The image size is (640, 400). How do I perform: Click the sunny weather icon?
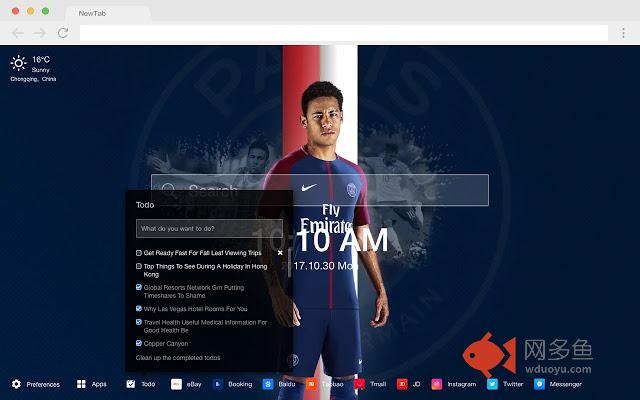click(x=18, y=63)
